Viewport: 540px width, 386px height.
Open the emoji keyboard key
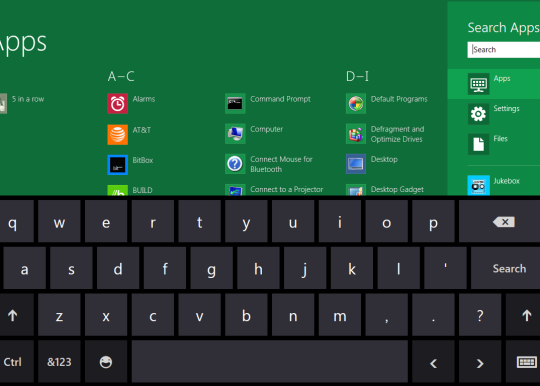point(106,362)
